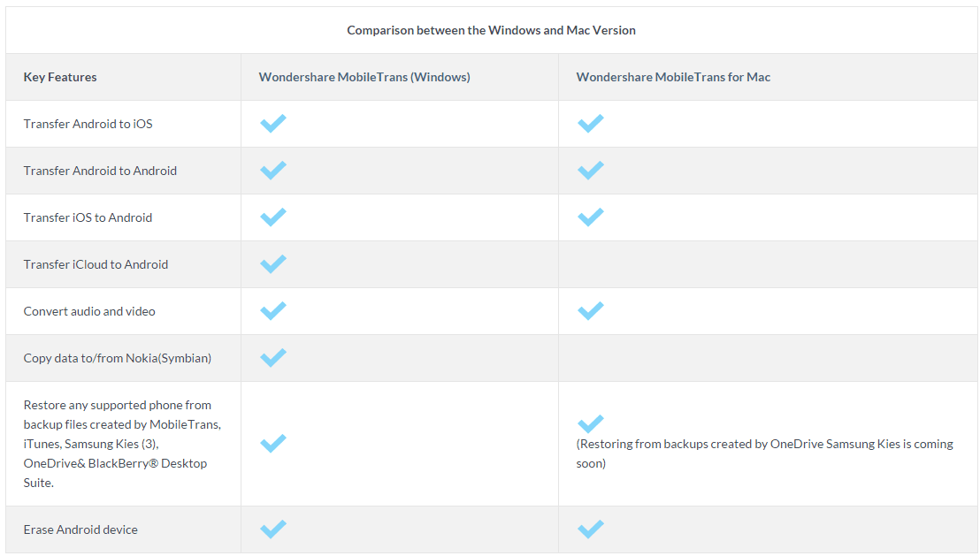This screenshot has height=556, width=980.
Task: Click Wondershare MobileTrans (Windows) column header
Action: [364, 77]
